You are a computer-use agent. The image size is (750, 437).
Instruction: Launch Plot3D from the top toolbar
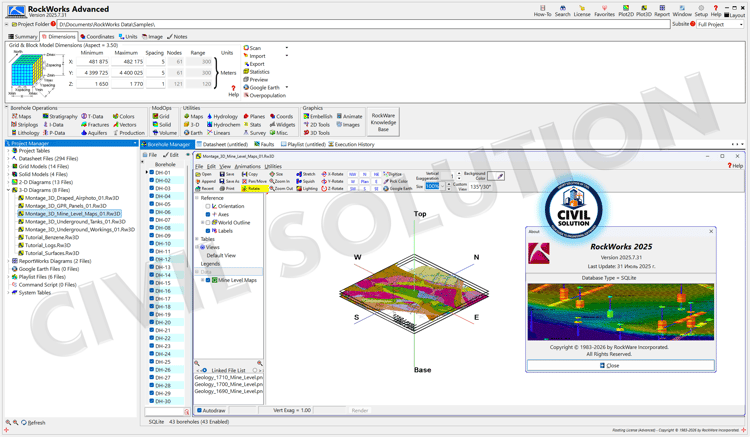click(644, 11)
